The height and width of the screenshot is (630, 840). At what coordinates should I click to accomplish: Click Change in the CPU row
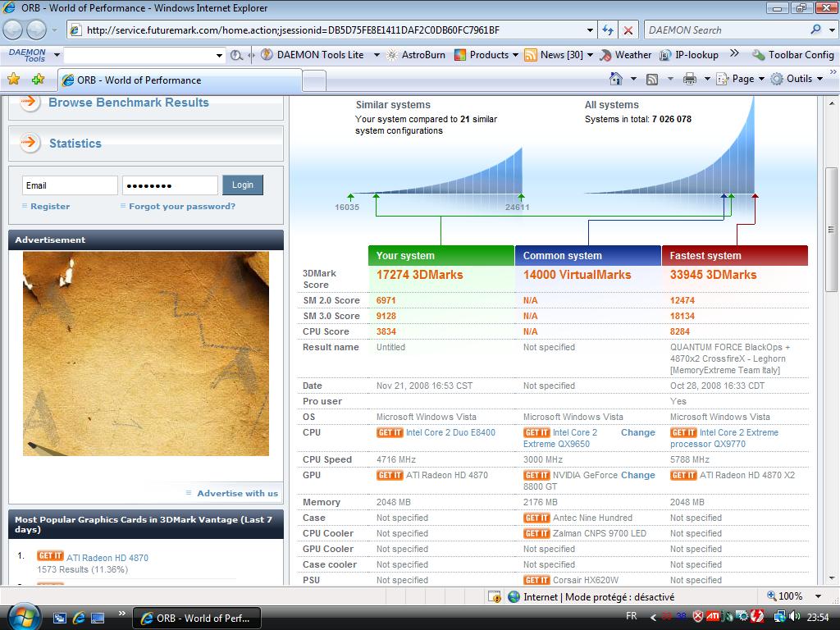point(637,432)
